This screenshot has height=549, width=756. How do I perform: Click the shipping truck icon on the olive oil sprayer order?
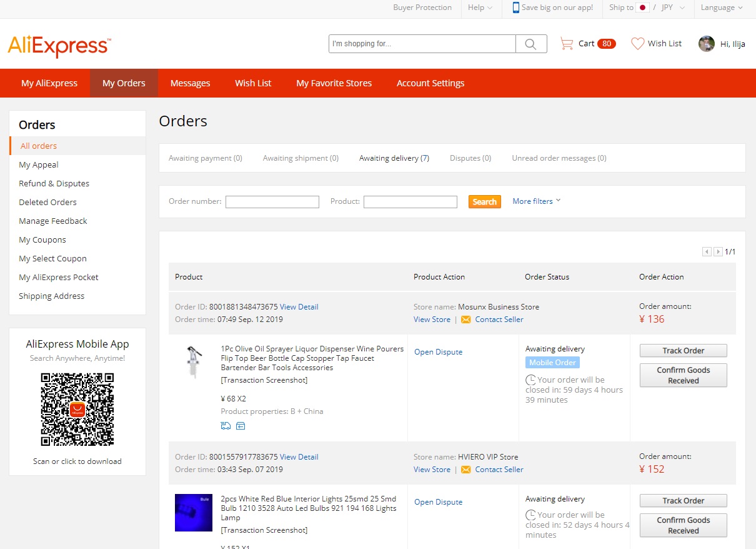point(226,425)
